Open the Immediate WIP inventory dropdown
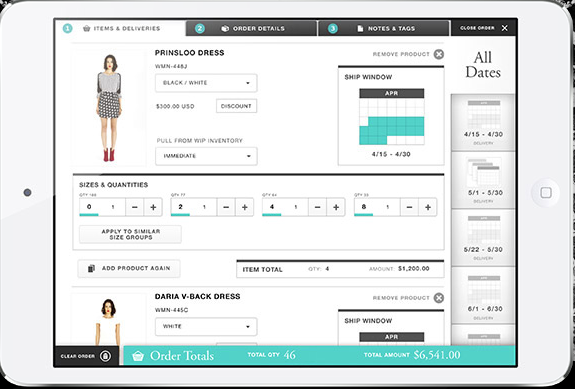The image size is (575, 389). [x=206, y=156]
